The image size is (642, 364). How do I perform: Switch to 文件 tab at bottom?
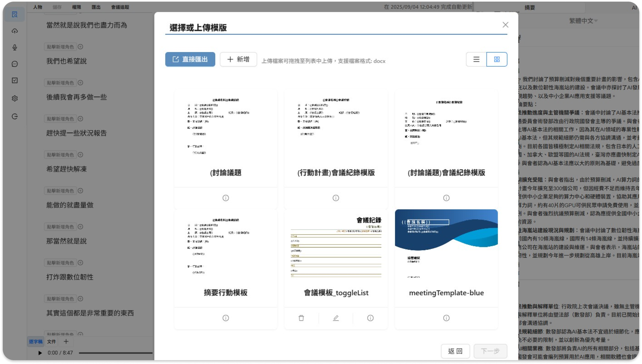(51, 341)
